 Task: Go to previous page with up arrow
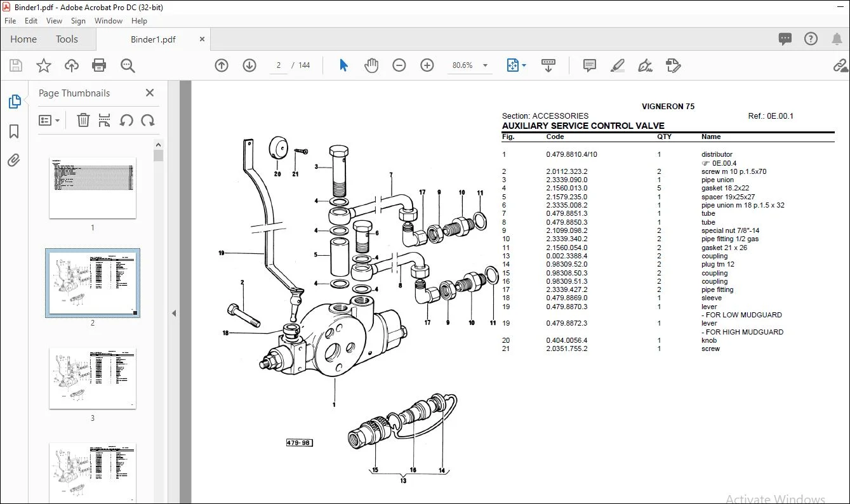(x=222, y=65)
